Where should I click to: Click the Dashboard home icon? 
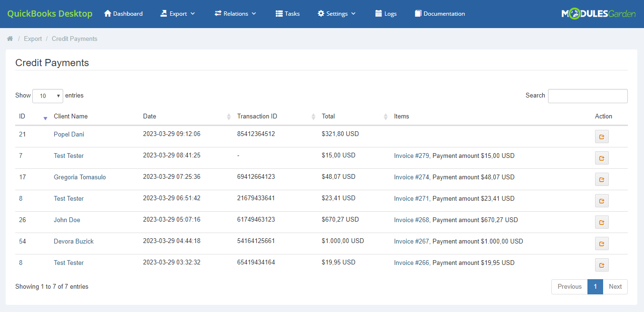(x=107, y=13)
